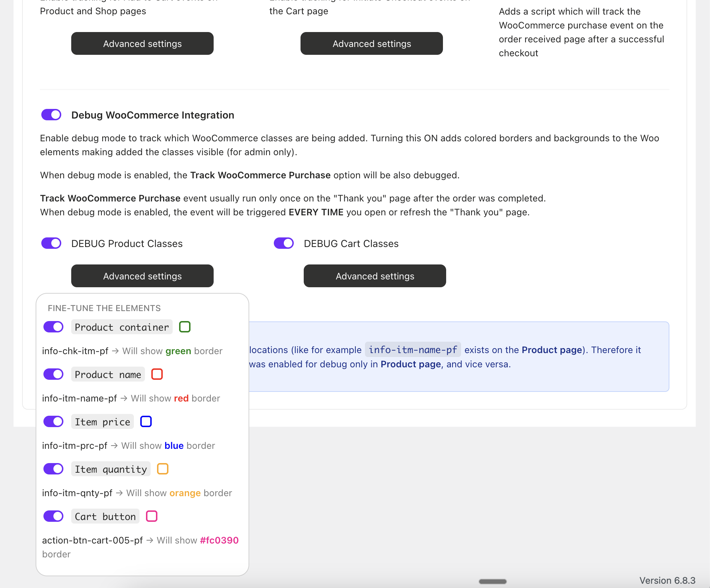Open Advanced settings under DEBUG Cart Classes

point(375,276)
